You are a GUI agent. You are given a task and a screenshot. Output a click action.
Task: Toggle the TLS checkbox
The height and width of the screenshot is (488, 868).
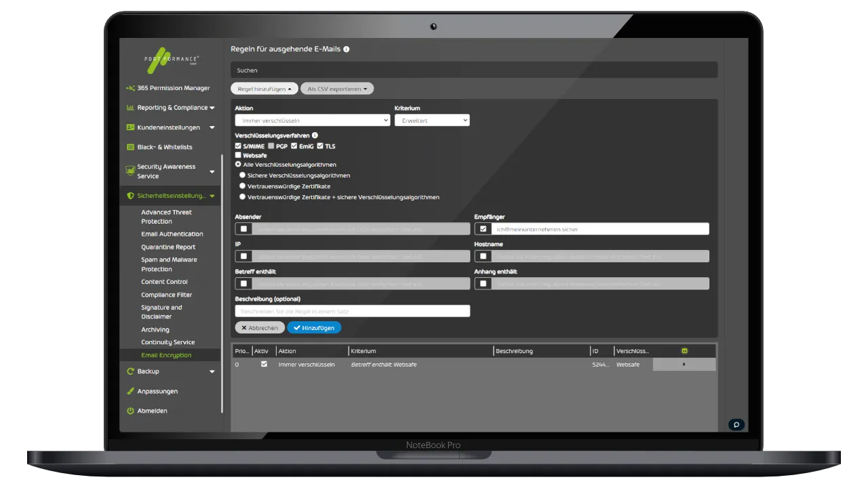tap(320, 146)
